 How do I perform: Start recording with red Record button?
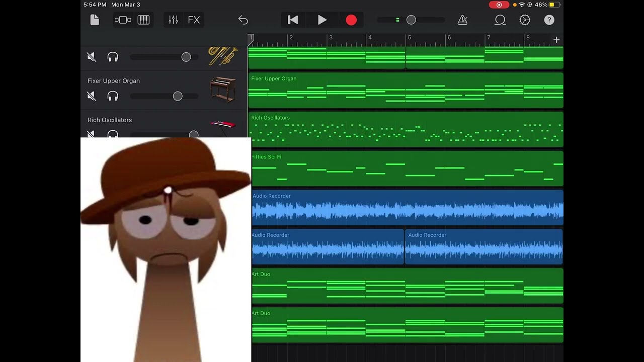point(351,20)
